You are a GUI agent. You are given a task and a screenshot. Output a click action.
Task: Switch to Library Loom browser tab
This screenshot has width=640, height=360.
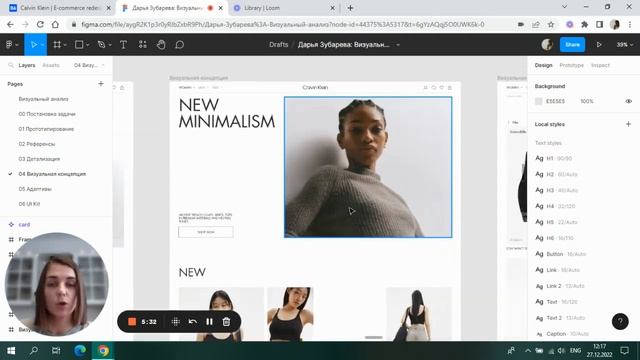[284, 8]
